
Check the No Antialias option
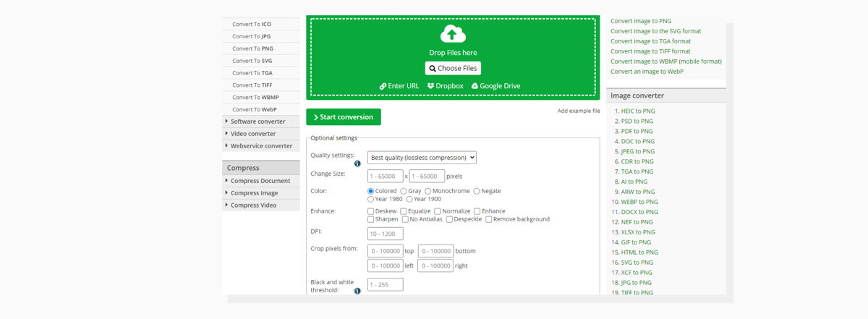(x=405, y=219)
